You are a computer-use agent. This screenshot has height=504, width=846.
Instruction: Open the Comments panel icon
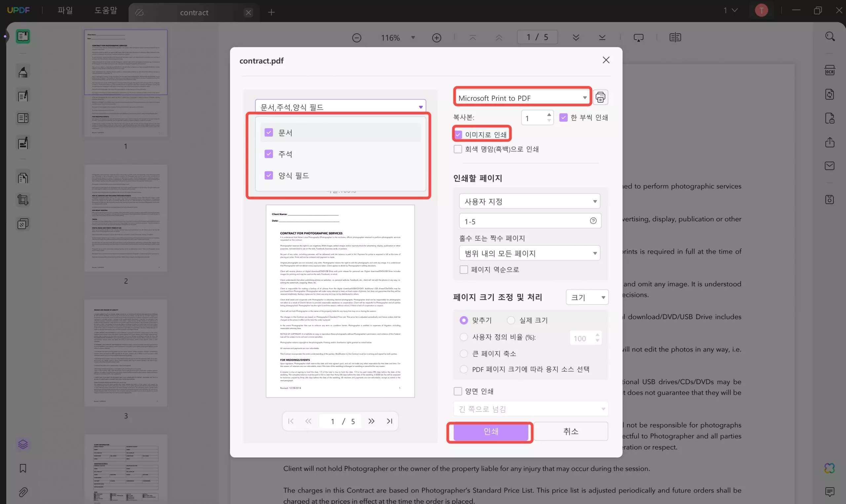[x=830, y=491]
